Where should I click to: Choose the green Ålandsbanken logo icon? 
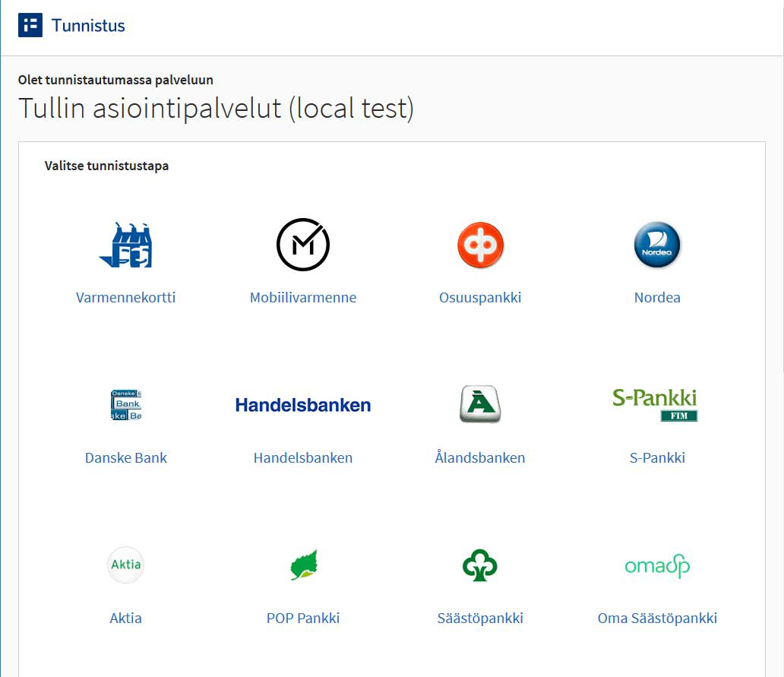[x=480, y=404]
